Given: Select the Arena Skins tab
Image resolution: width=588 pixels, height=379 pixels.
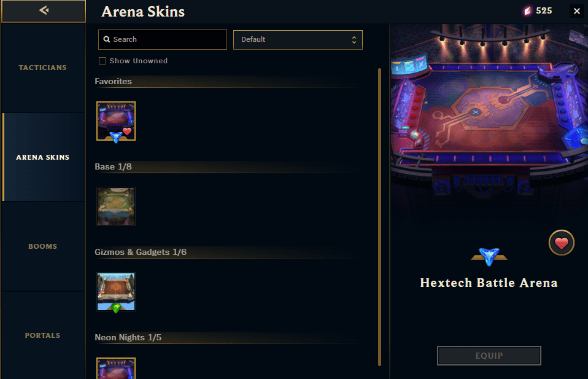Looking at the screenshot, I should (x=43, y=157).
